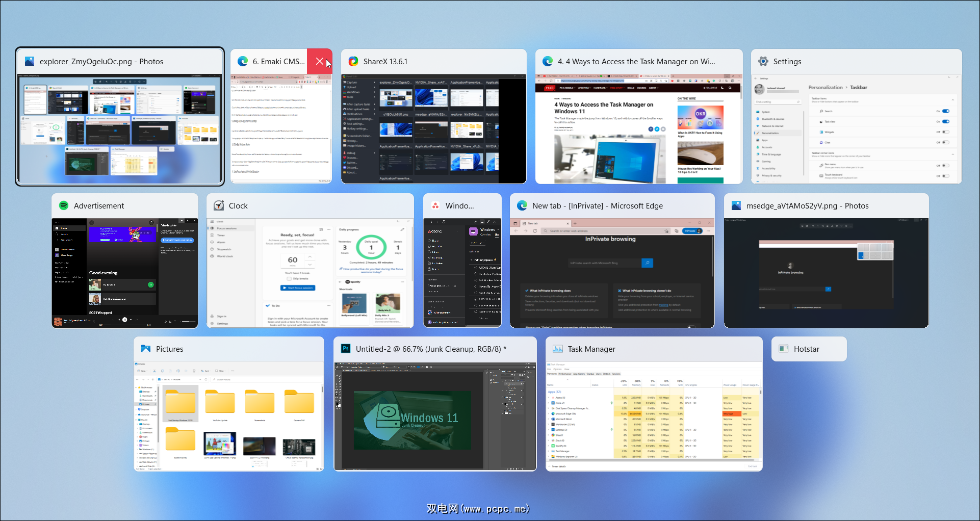Click the Pictures folder icon in title
Image resolution: width=980 pixels, height=521 pixels.
point(146,349)
